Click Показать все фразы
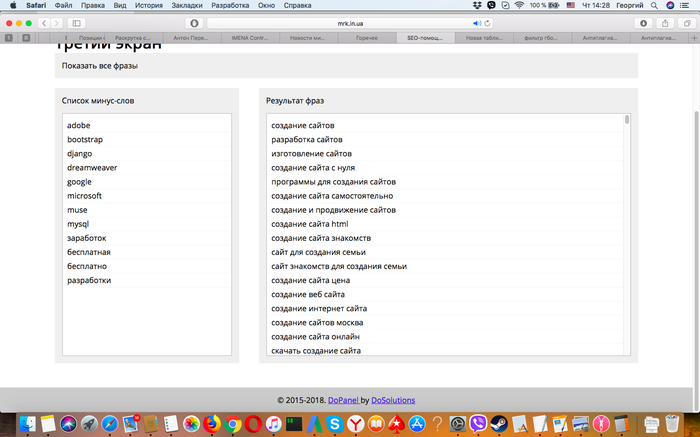The height and width of the screenshot is (437, 700). tap(99, 66)
